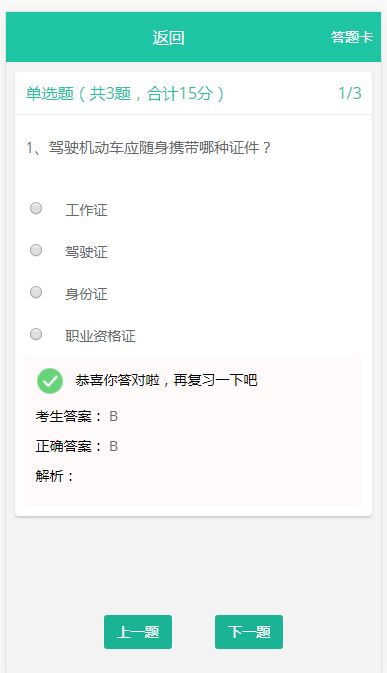Screen dimensions: 387x673
Task: Click the 工作证 option label
Action: [x=86, y=210]
